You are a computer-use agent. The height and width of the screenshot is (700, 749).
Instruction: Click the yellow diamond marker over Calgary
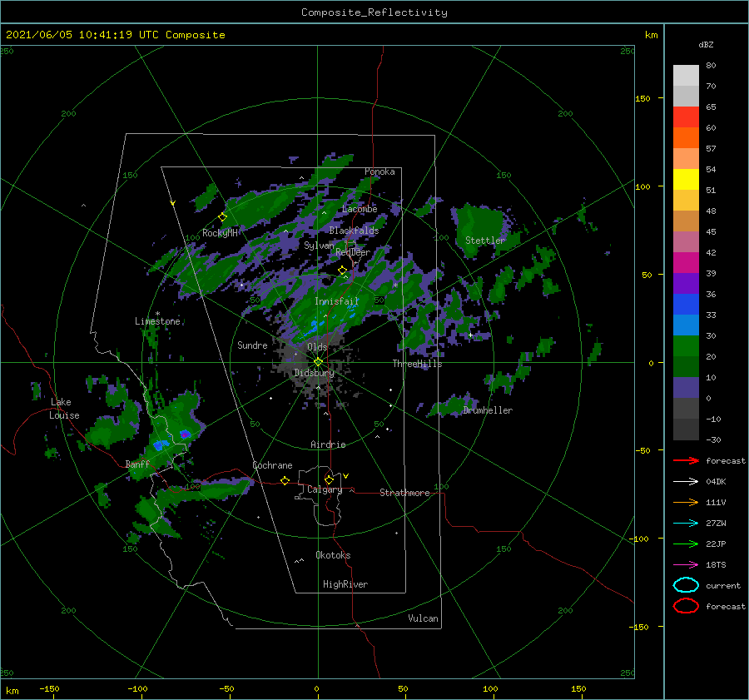(x=329, y=479)
